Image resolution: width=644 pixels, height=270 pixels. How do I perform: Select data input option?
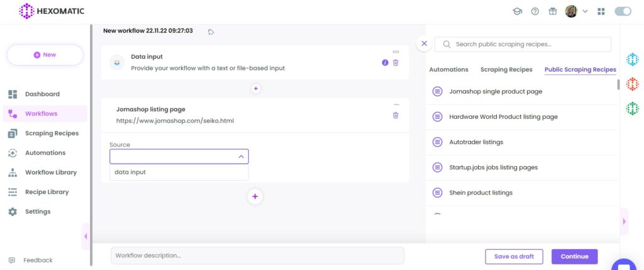[x=179, y=172]
